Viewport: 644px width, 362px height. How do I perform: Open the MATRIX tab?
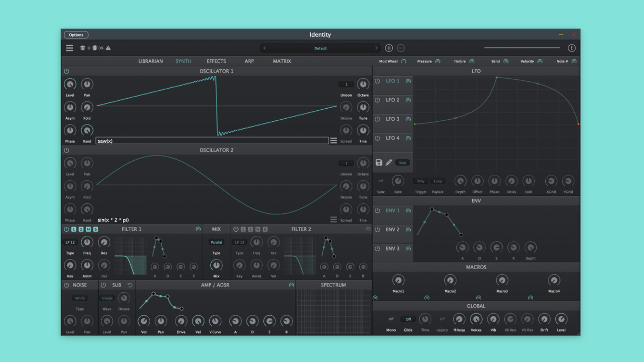pyautogui.click(x=282, y=61)
